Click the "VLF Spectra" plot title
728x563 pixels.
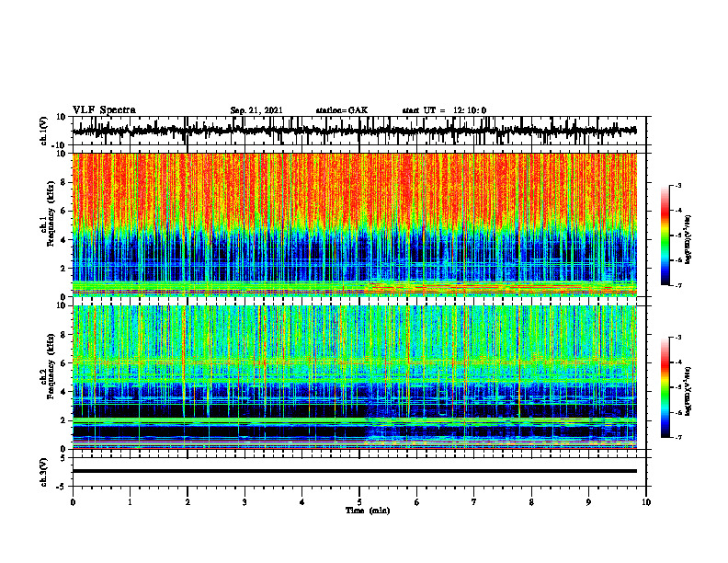click(x=105, y=110)
